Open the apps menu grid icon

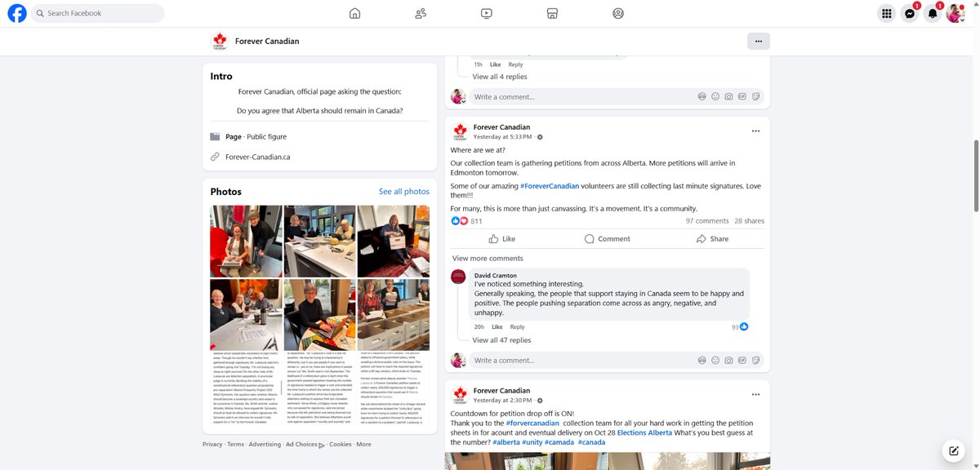click(887, 13)
